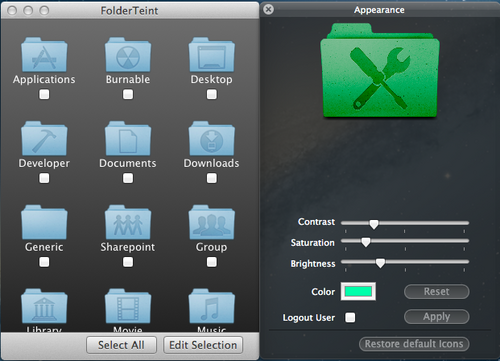Select the Downloads folder icon
Screen dimensions: 500x361
(212, 138)
